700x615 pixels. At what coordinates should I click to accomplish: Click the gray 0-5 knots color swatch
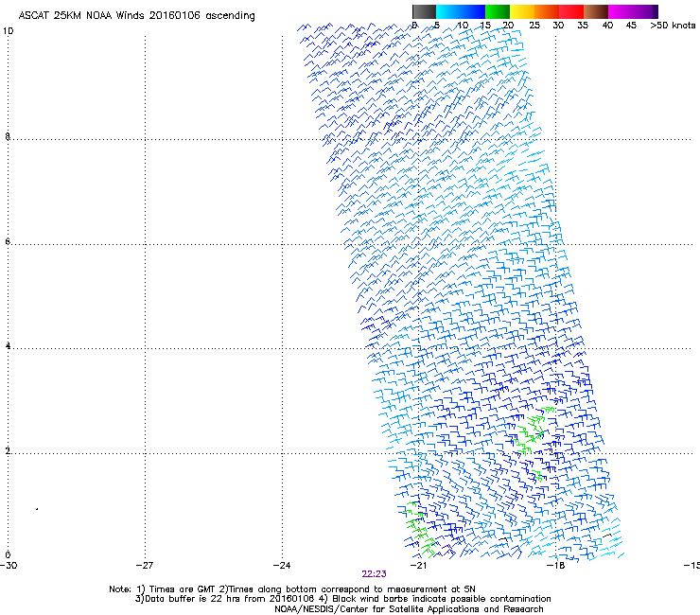[424, 11]
